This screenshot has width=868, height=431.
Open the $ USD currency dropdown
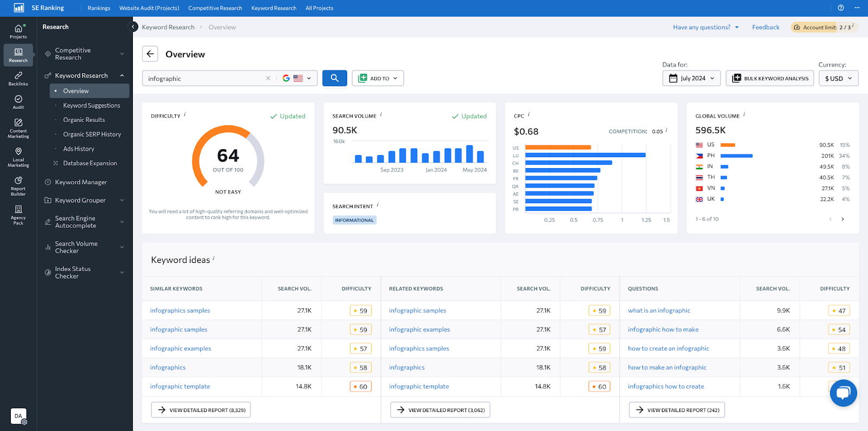838,78
